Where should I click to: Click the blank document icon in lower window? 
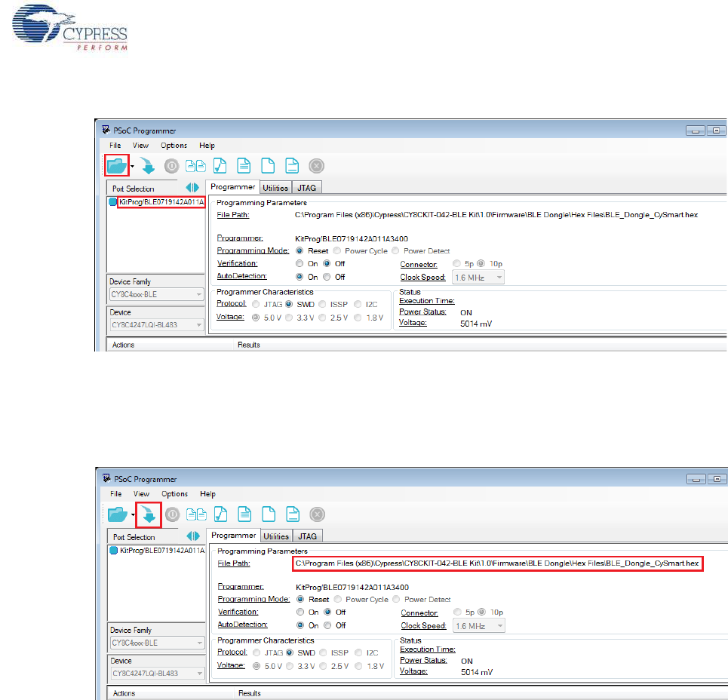click(269, 514)
